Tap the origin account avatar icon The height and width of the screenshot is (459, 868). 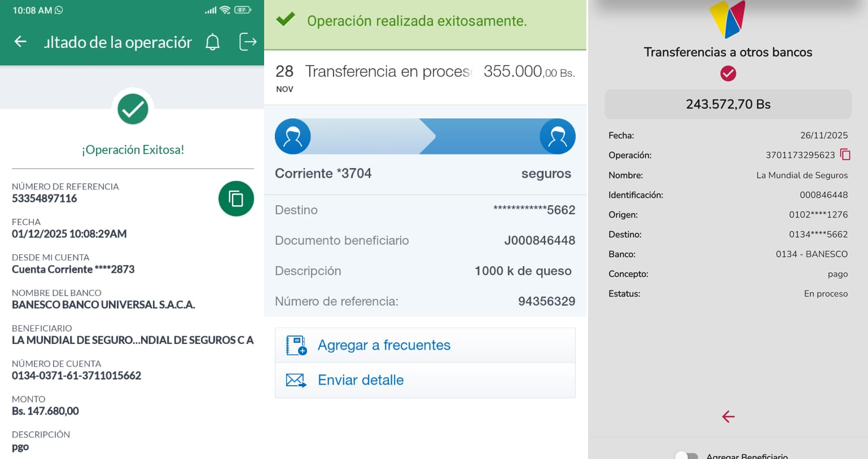292,136
